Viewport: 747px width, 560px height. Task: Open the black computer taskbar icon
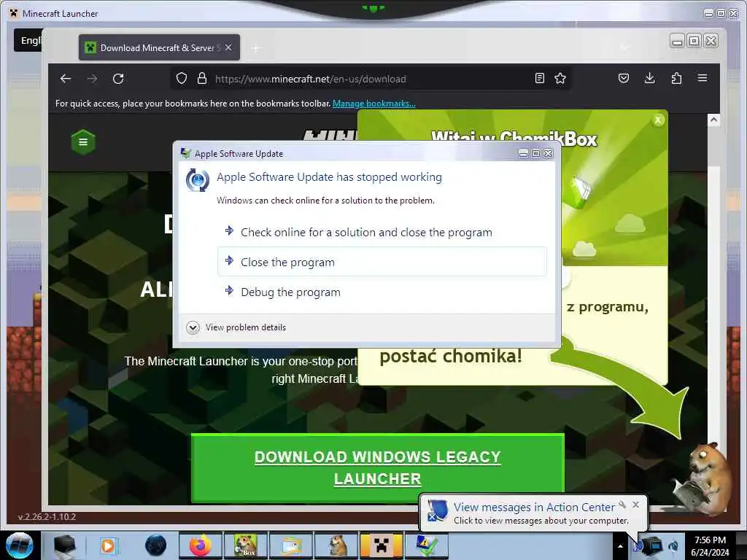[x=65, y=545]
